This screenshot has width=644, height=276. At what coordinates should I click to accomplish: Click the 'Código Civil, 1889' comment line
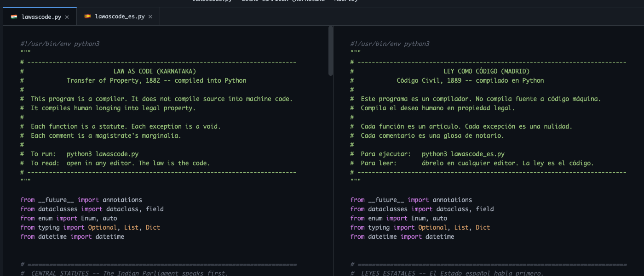coord(470,80)
